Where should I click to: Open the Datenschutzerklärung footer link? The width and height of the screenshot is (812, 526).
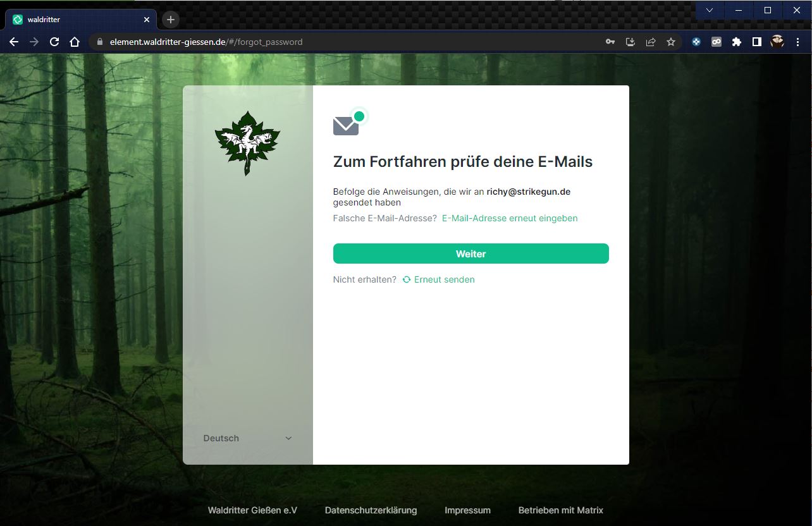click(371, 510)
